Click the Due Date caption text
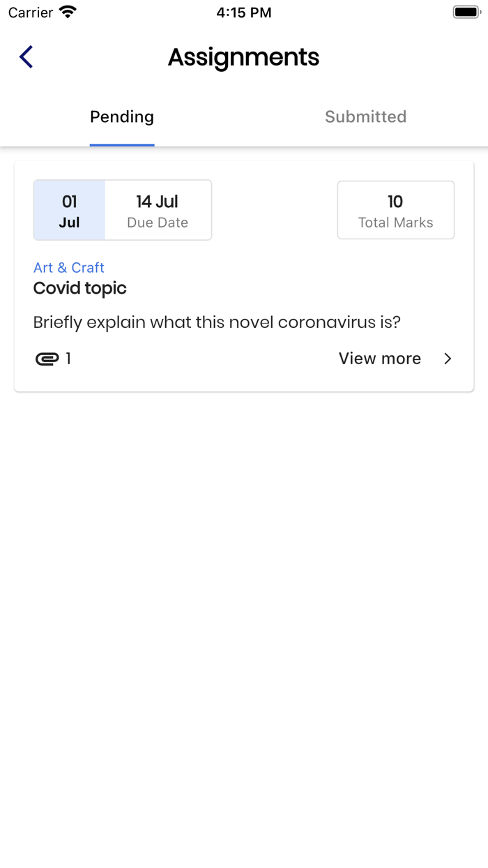 [x=158, y=223]
